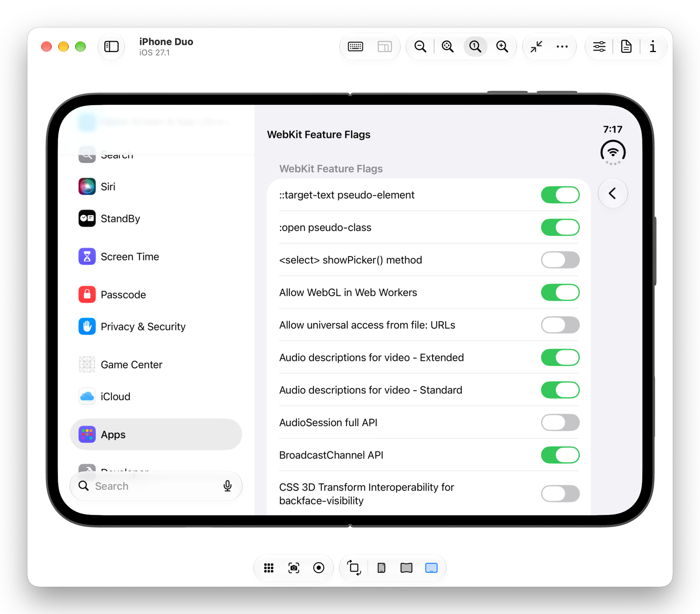
Task: Enable universal access from file: URLs
Action: pyautogui.click(x=560, y=325)
